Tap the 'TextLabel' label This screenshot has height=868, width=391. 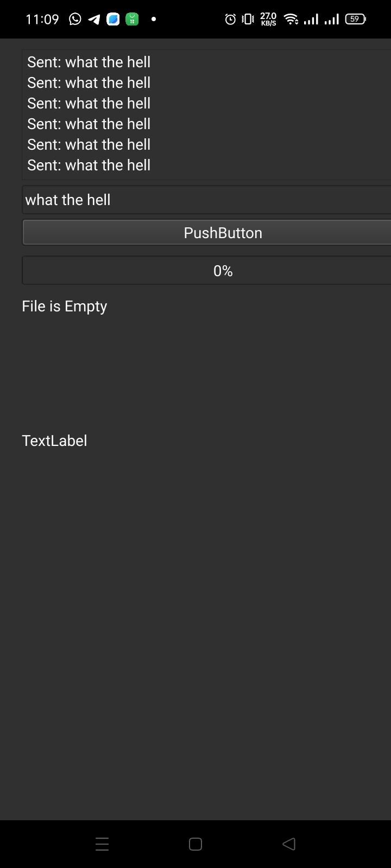[54, 441]
